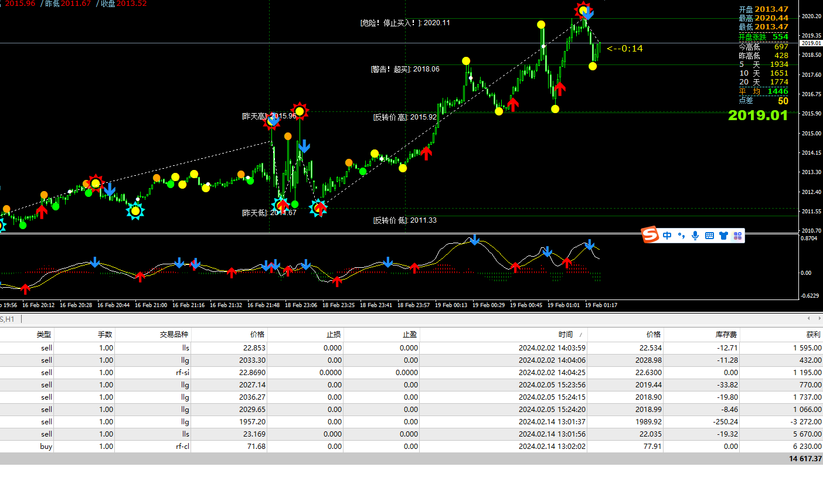Select the order row with profit 432.00
Screen dimensions: 823x504
click(411, 360)
